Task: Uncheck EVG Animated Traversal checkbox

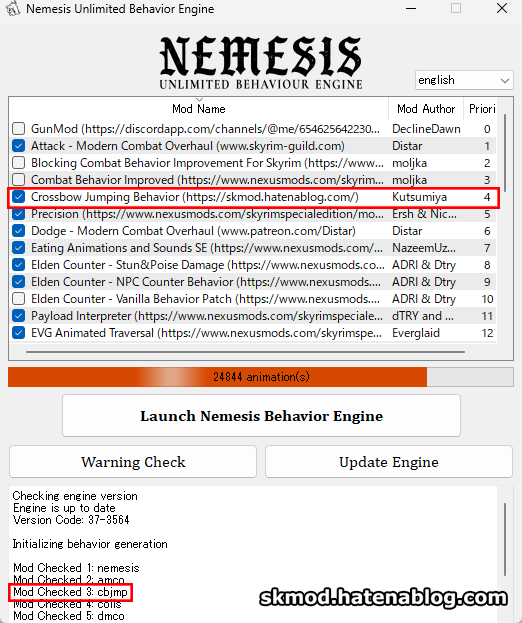Action: pos(18,333)
